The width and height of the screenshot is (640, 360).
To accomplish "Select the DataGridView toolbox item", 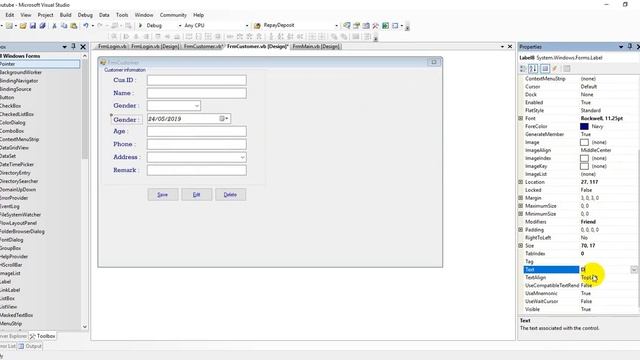I will [15, 148].
